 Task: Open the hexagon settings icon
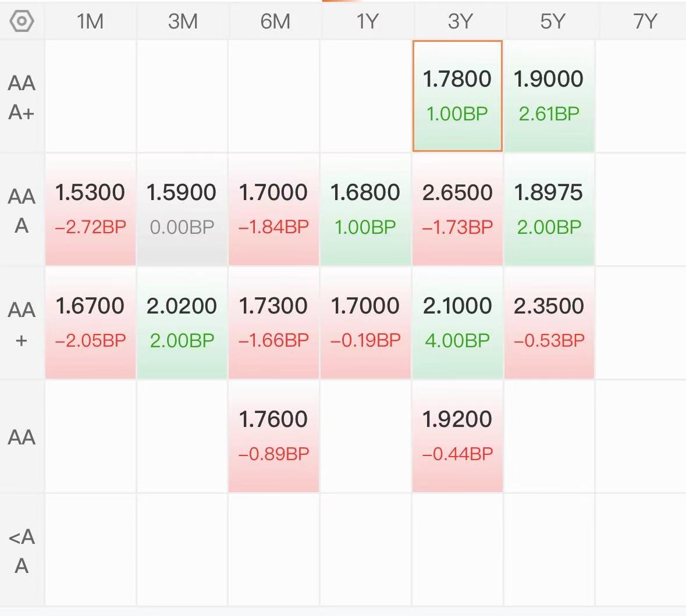[22, 21]
